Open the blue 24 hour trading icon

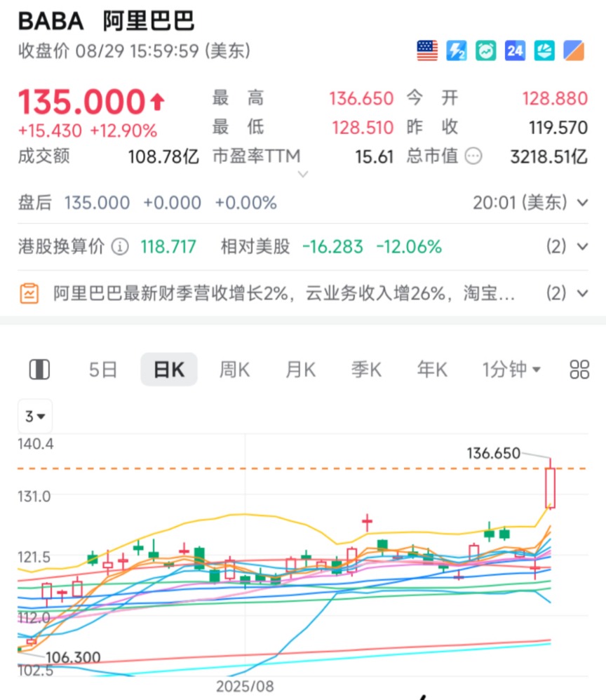tap(515, 51)
